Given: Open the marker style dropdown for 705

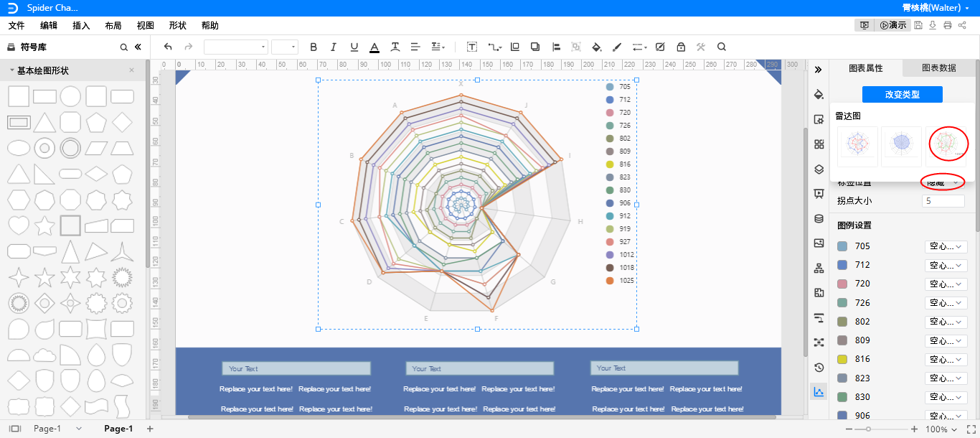Looking at the screenshot, I should [946, 246].
